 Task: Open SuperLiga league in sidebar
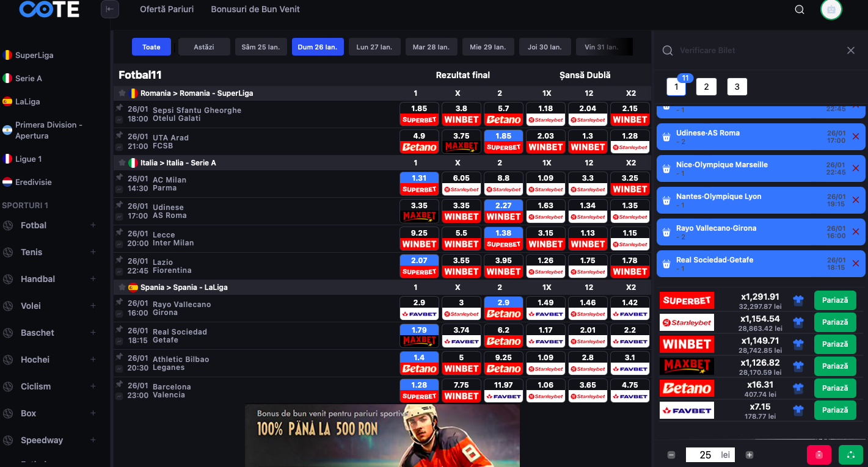click(34, 55)
